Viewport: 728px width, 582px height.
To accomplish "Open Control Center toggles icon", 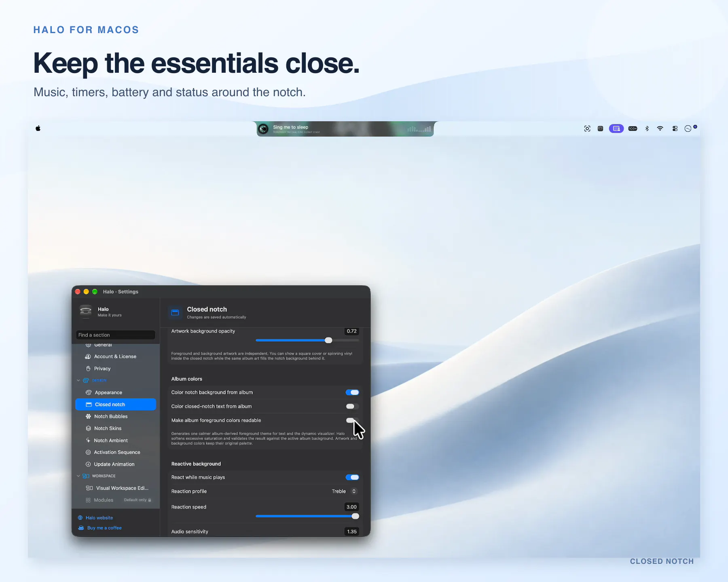I will [675, 129].
